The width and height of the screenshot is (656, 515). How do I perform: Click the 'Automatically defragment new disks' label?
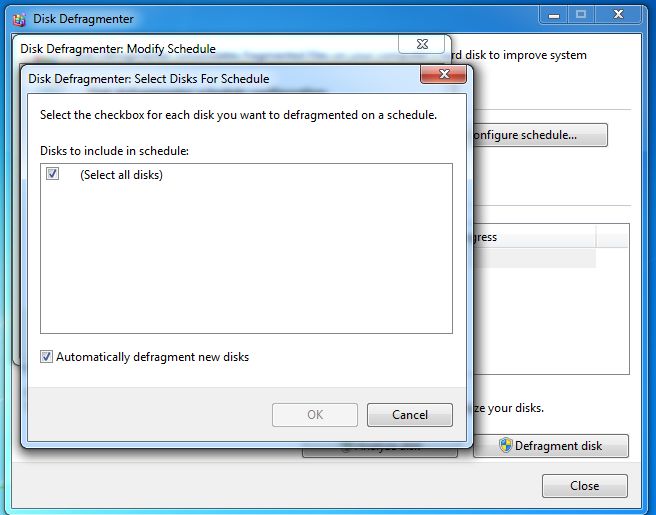tap(153, 357)
